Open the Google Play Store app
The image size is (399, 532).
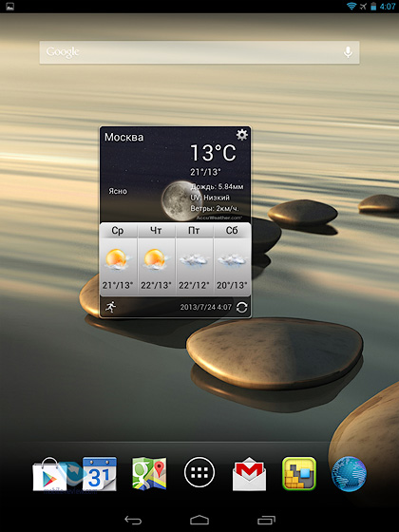click(49, 474)
